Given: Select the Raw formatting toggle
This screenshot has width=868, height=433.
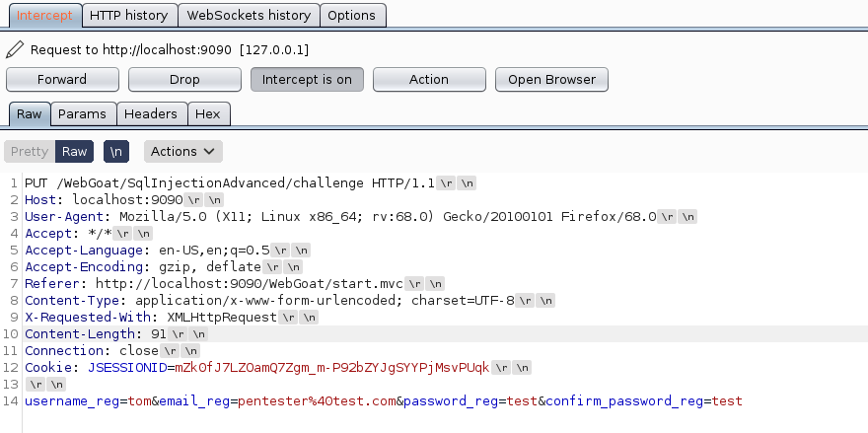Looking at the screenshot, I should (75, 152).
